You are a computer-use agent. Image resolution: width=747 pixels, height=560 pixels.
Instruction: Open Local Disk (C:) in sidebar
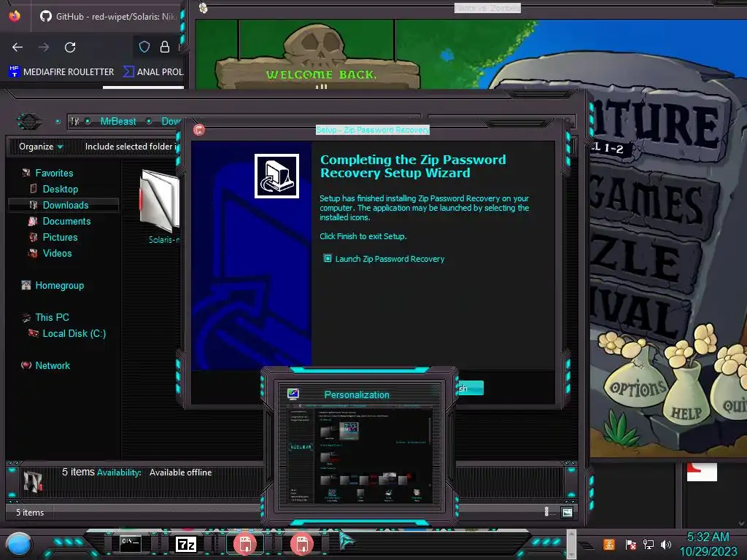click(x=74, y=334)
